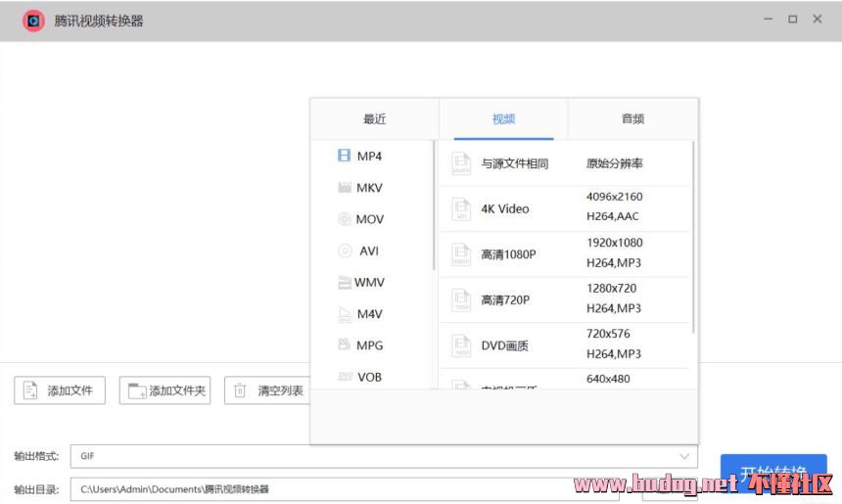The image size is (842, 504).
Task: Click the 原始分辨率 resolution text
Action: click(614, 163)
